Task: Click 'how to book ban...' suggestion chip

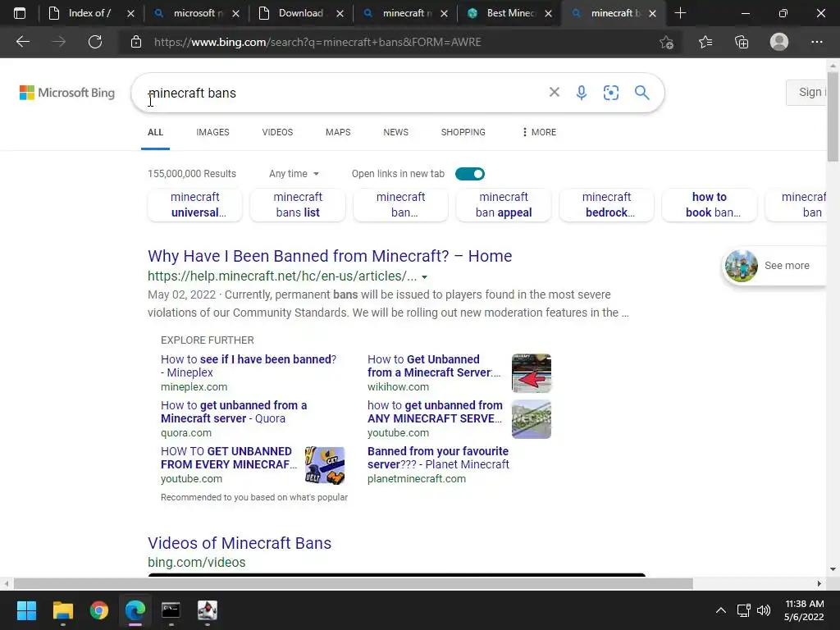Action: click(x=710, y=204)
